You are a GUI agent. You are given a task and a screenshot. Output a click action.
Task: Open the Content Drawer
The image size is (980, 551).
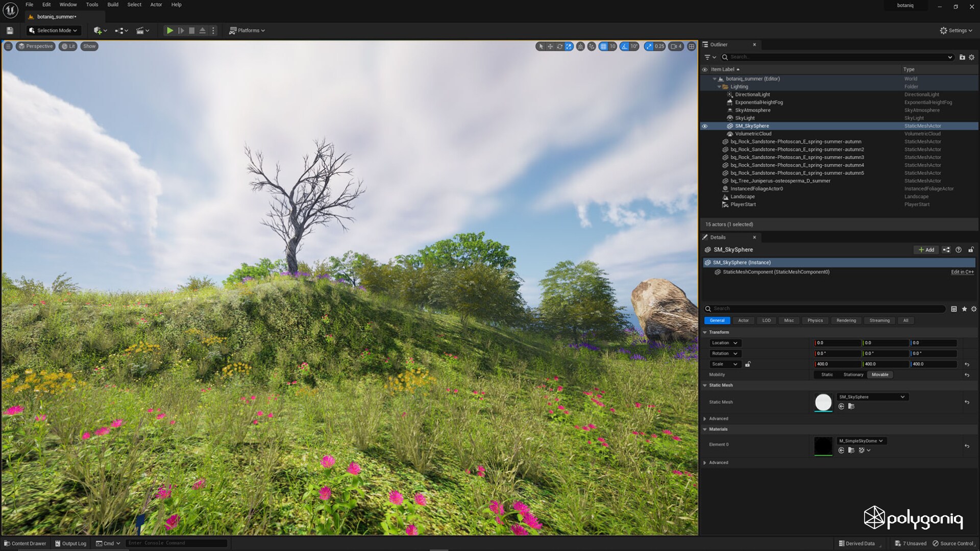(26, 543)
